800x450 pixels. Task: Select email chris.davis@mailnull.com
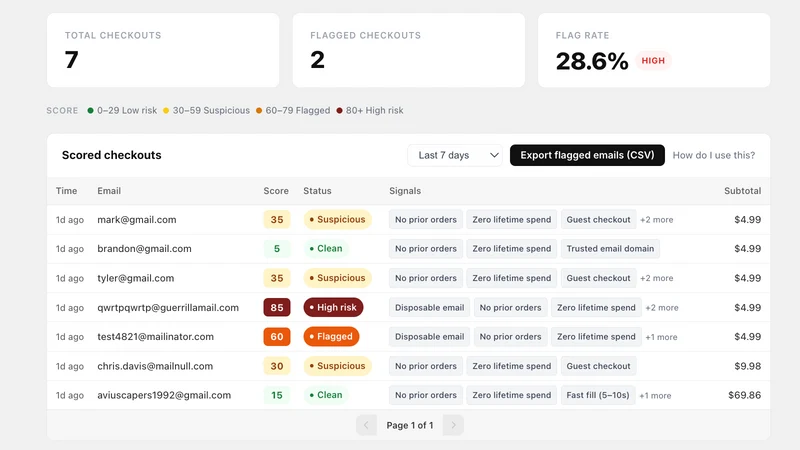pyautogui.click(x=155, y=366)
